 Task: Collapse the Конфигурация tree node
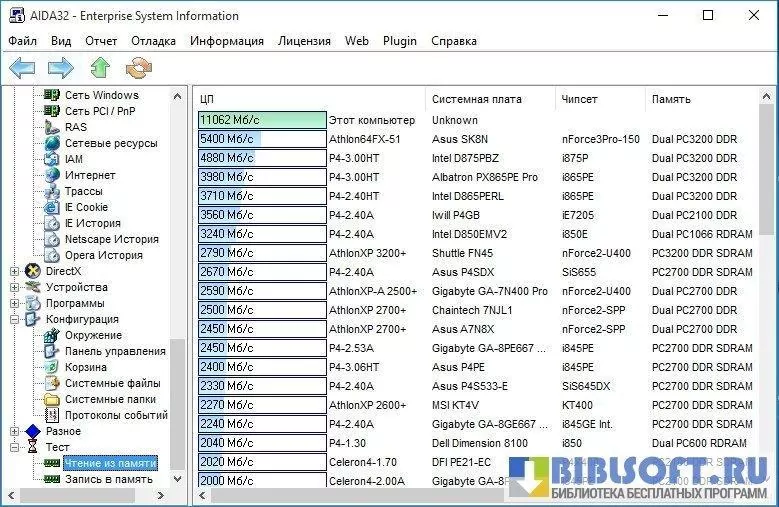15,319
